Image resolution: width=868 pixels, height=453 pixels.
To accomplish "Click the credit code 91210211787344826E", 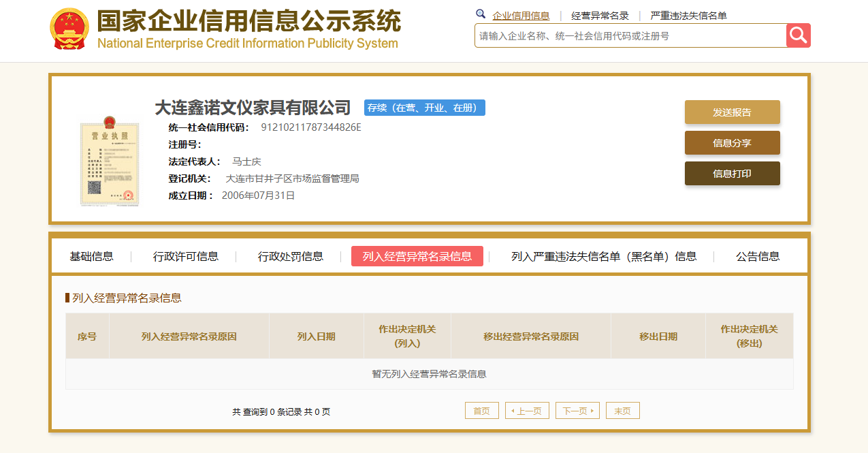I will click(x=311, y=127).
